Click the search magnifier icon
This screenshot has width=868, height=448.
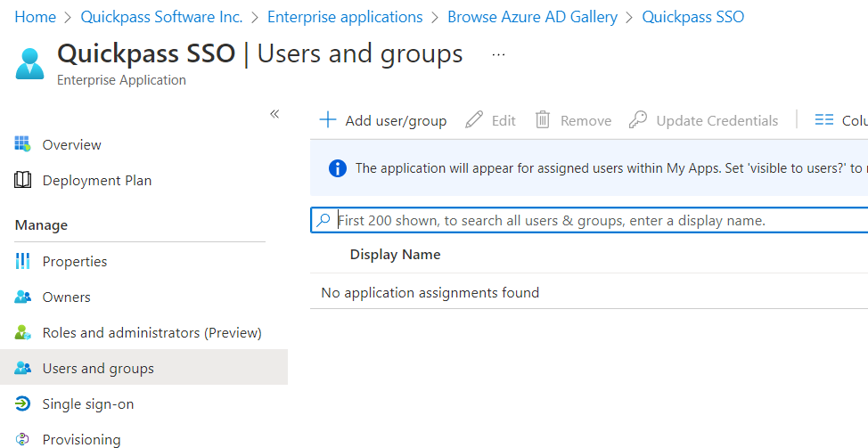(323, 220)
